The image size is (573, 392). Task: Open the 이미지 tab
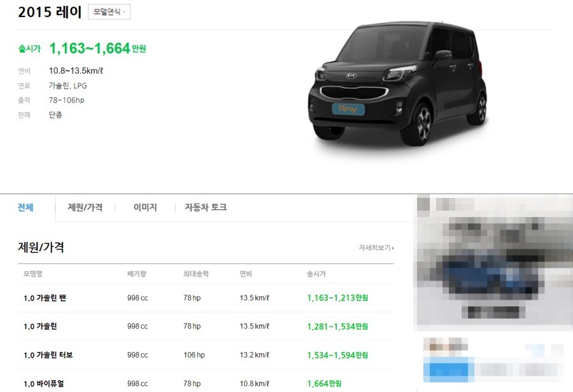tap(145, 207)
